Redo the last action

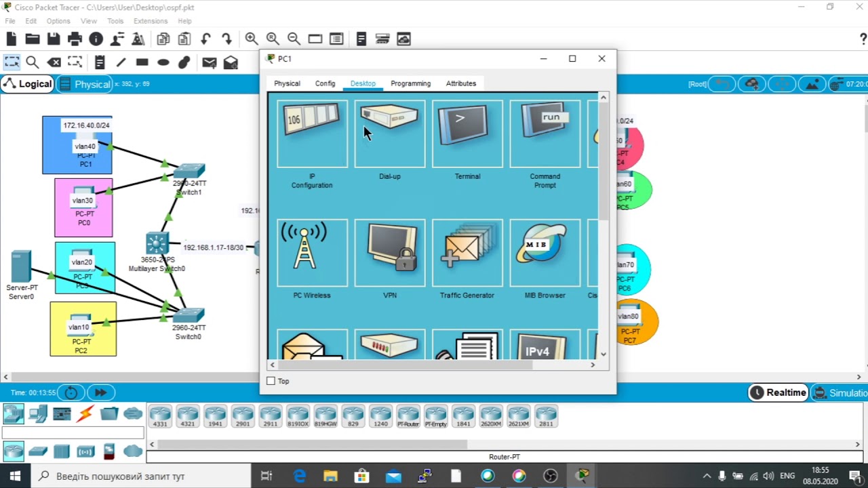click(226, 39)
